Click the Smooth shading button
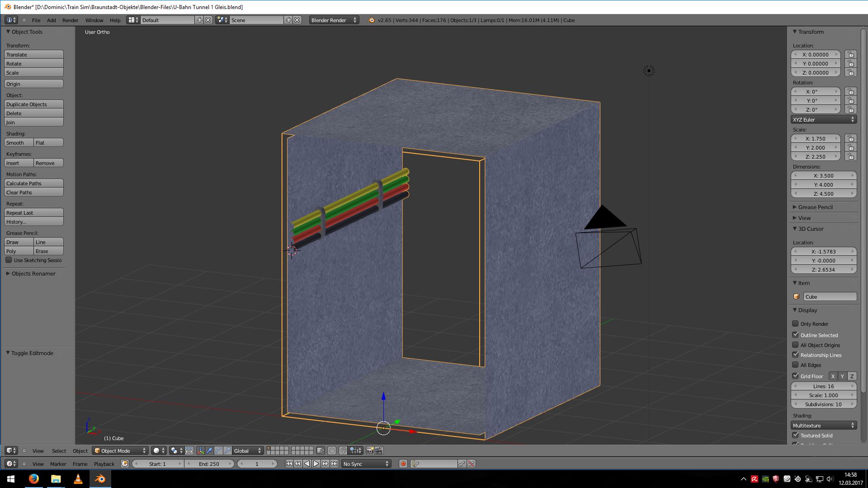 [x=19, y=143]
